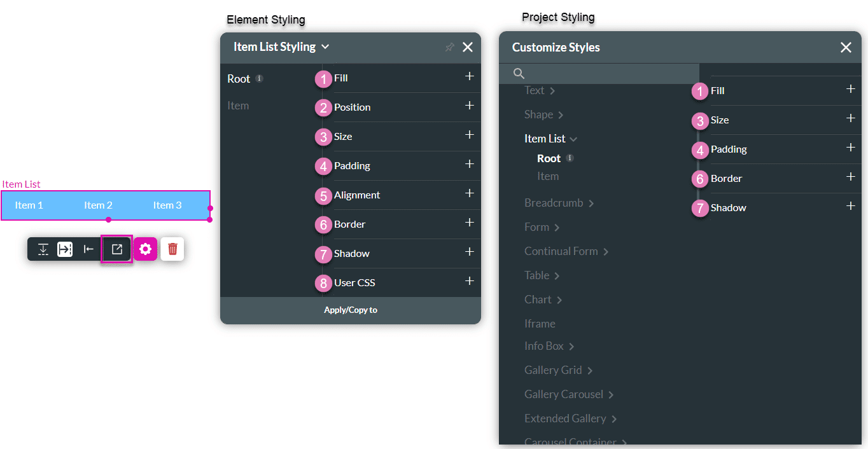Image resolution: width=868 pixels, height=449 pixels.
Task: Open the element settings gear icon
Action: coord(146,249)
